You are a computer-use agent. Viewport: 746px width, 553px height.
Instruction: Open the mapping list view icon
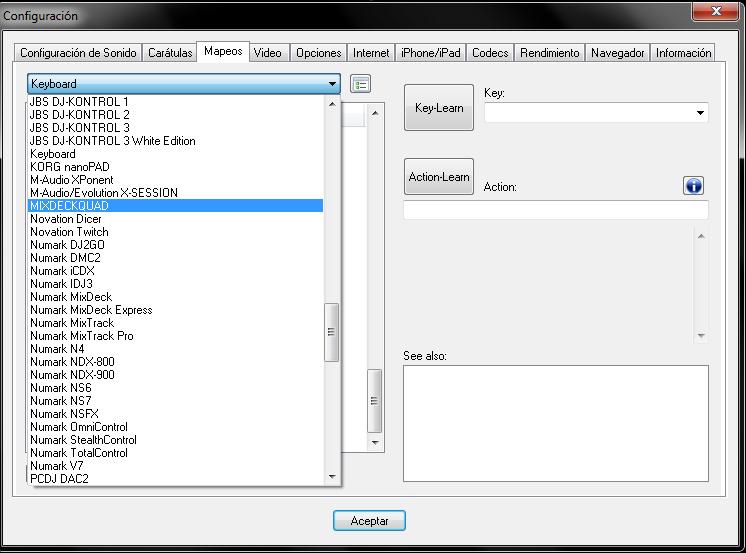tap(361, 84)
